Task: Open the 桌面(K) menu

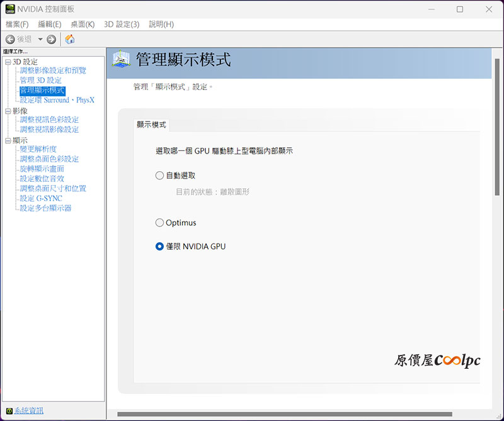Action: [x=83, y=25]
